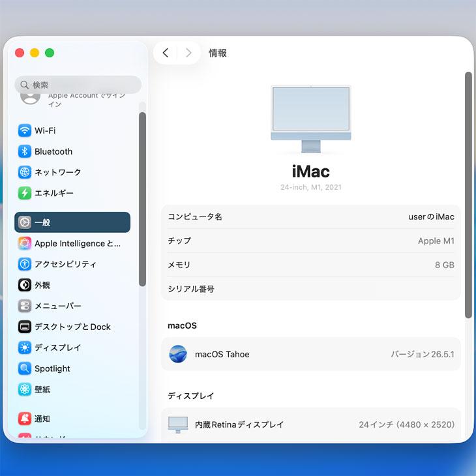The height and width of the screenshot is (476, 476).
Task: Click the 24インチ (4480 × 2520) value
Action: tap(406, 424)
